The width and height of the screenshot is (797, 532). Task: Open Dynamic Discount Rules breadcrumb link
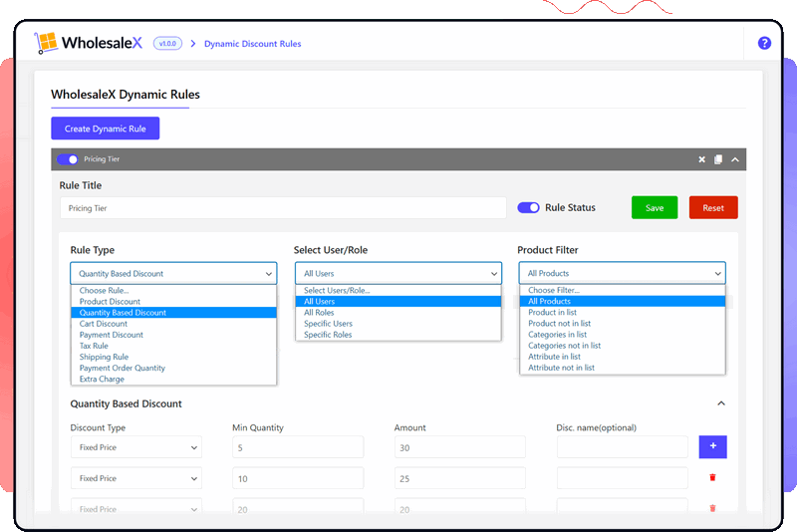pyautogui.click(x=253, y=44)
